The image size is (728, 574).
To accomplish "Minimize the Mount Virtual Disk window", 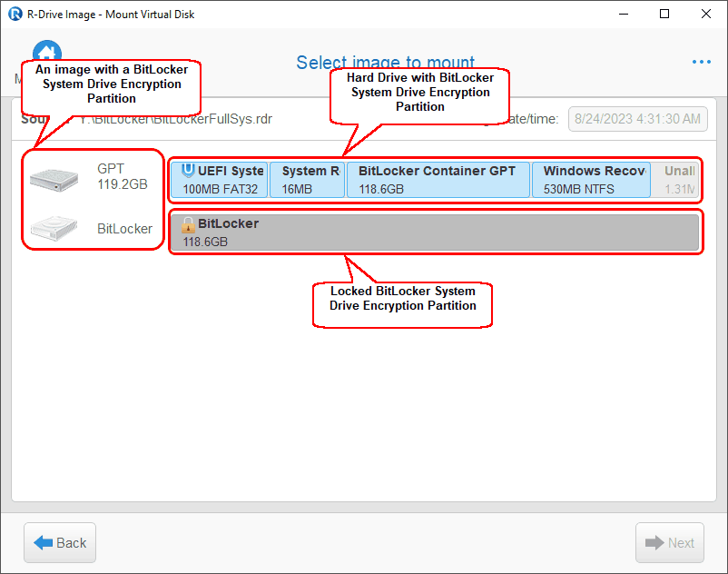I will (x=624, y=14).
